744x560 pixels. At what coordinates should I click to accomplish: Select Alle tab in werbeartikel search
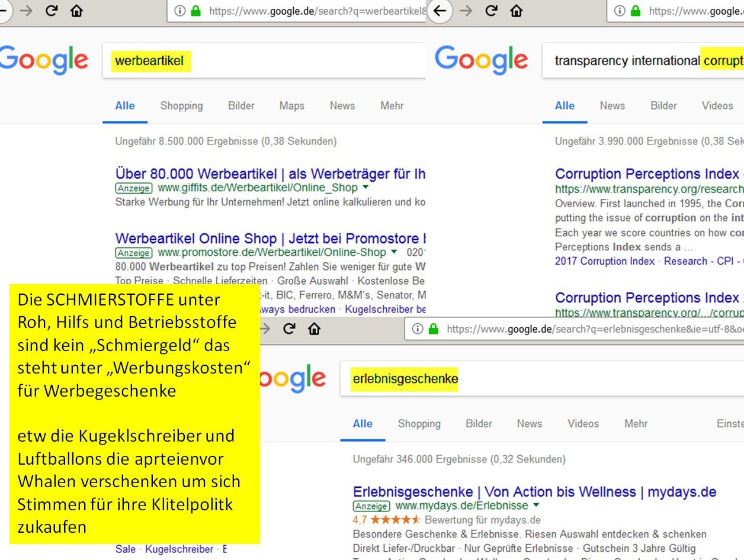click(125, 106)
